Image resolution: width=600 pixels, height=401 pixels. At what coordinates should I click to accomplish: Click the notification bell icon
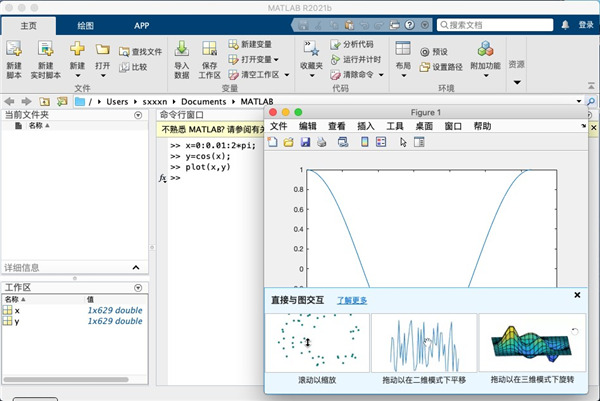pos(565,25)
